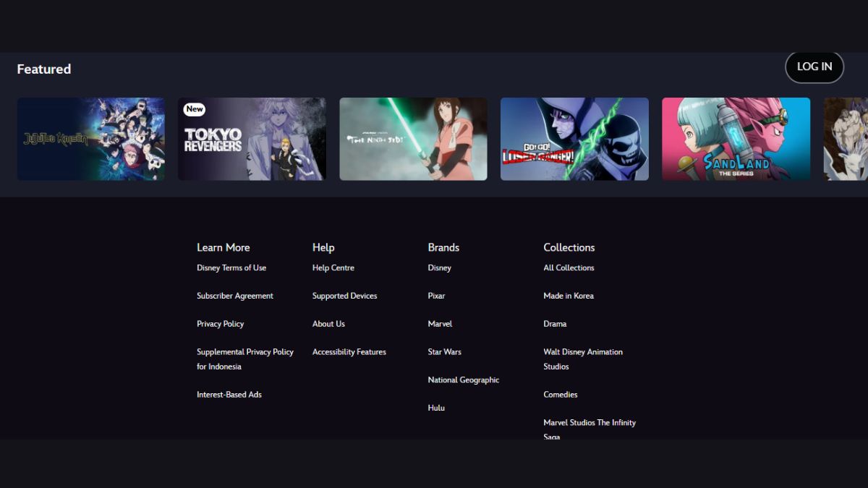Open the About Us link

point(329,324)
